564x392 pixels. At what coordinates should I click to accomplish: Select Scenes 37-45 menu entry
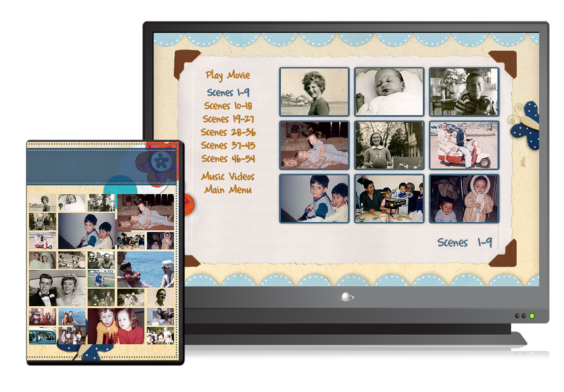tap(228, 146)
